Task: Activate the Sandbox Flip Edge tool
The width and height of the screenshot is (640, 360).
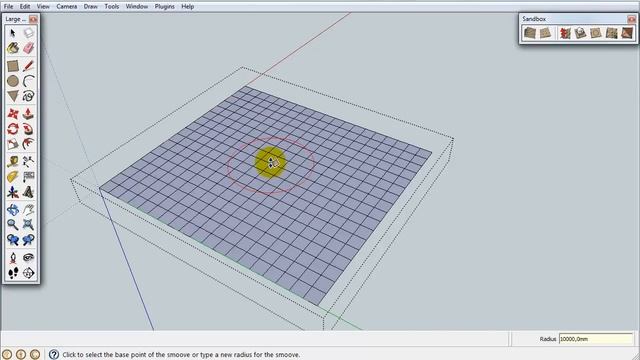Action: tap(627, 33)
